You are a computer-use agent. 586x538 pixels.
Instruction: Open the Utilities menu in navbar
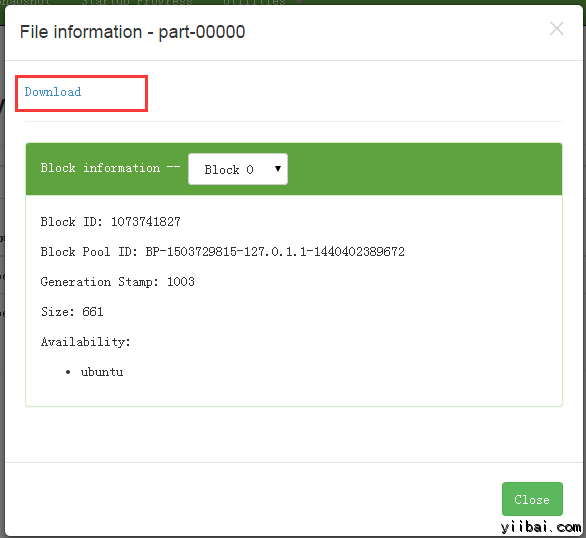(254, 2)
